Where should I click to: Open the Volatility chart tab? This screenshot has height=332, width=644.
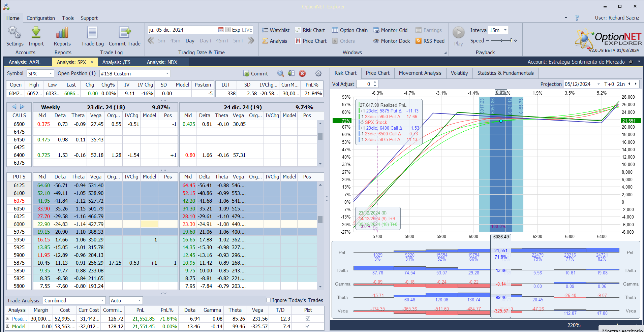pyautogui.click(x=459, y=73)
